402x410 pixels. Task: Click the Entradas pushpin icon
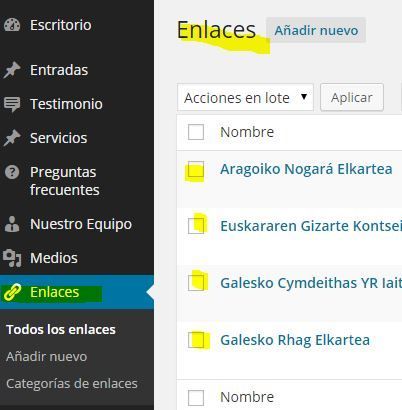12,70
